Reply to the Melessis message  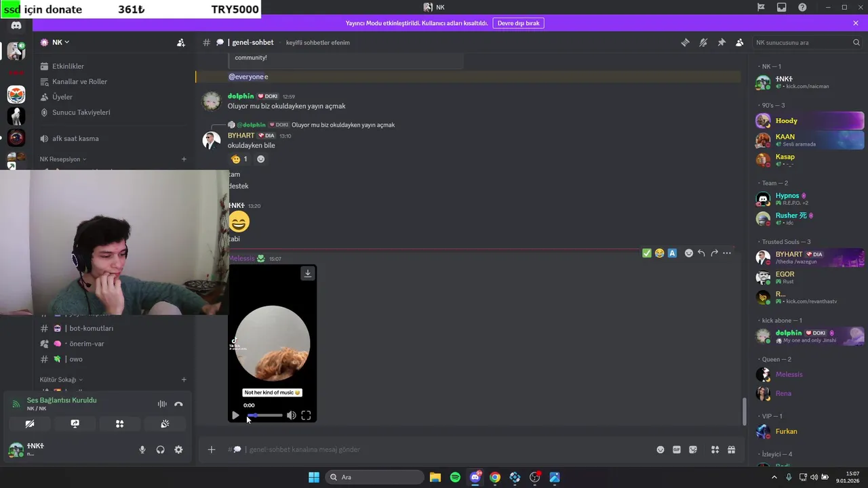click(701, 253)
